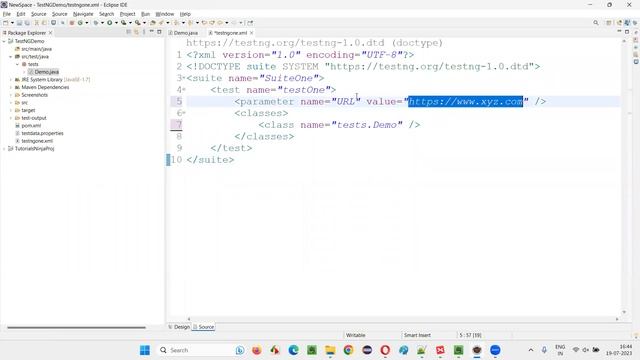
Task: Minimize the editor area
Action: coord(619,31)
